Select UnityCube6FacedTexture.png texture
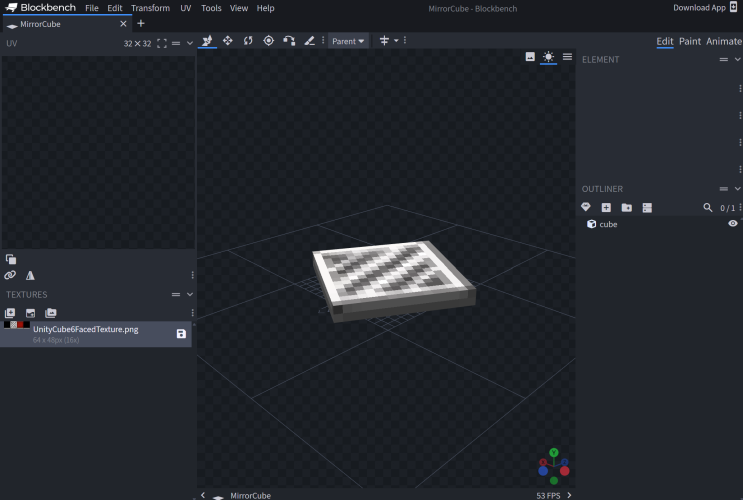743x500 pixels. click(96, 334)
